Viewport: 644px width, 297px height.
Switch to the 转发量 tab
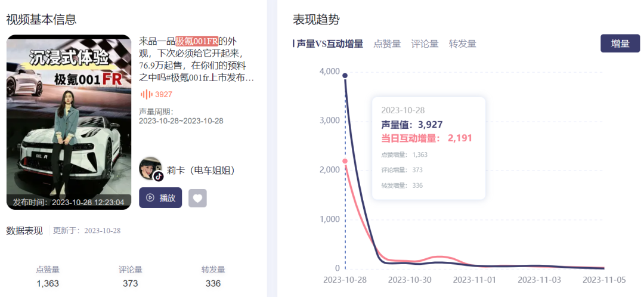tap(463, 44)
